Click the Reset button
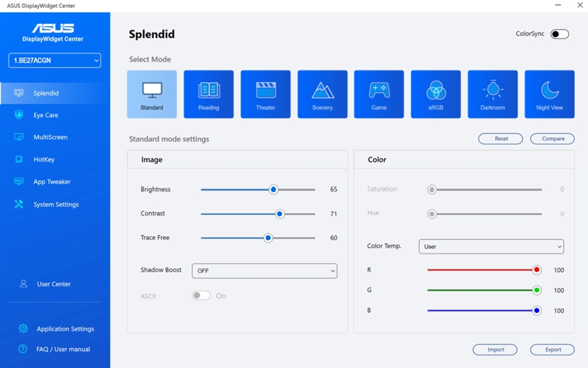The height and width of the screenshot is (368, 588). point(500,139)
